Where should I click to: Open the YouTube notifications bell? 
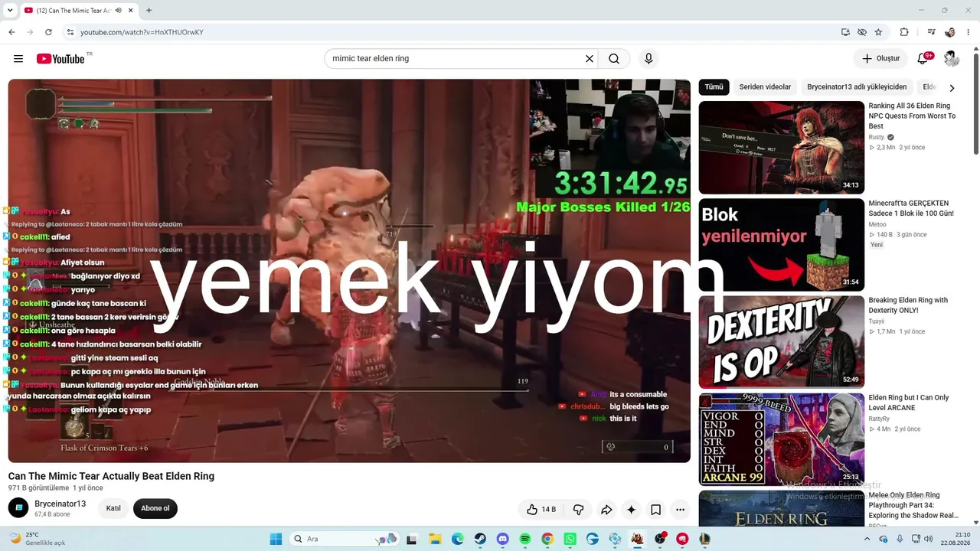[923, 59]
